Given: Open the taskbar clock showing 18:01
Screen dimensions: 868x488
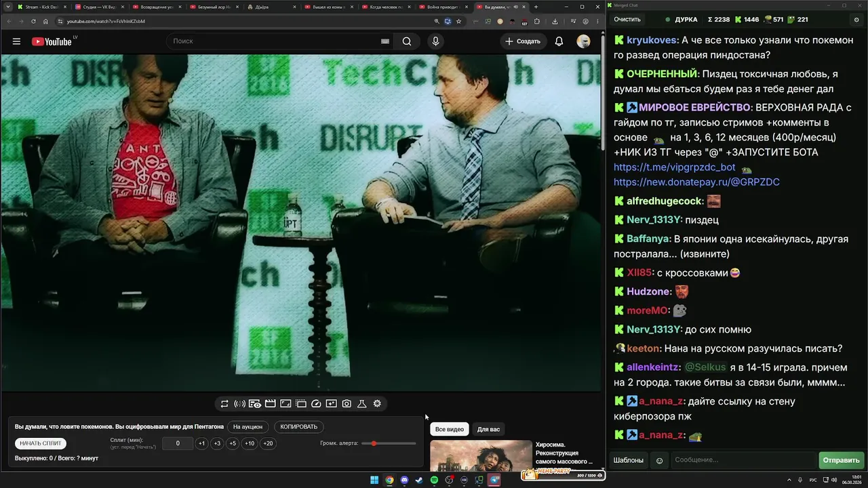Looking at the screenshot, I should point(852,480).
